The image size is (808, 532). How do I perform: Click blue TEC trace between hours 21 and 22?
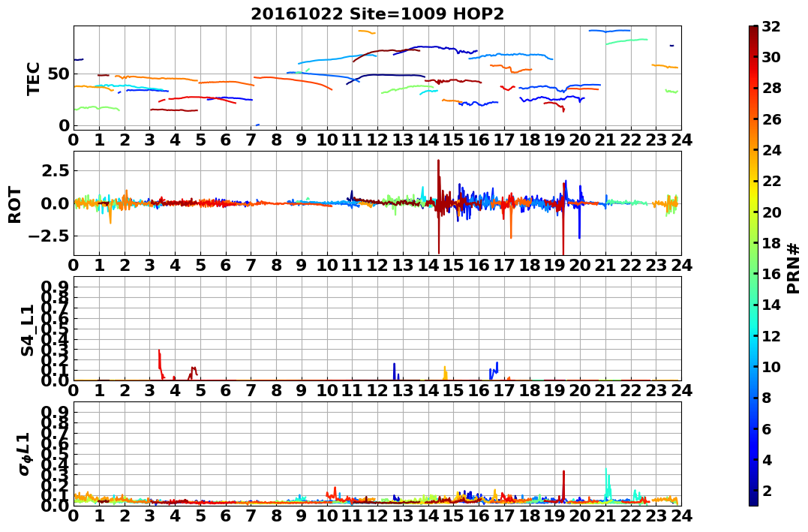pyautogui.click(x=610, y=31)
